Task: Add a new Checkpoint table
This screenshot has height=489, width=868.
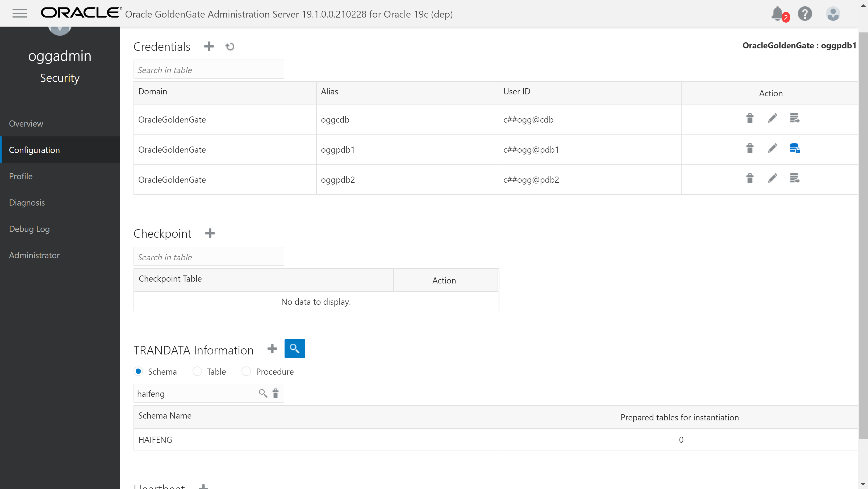Action: click(210, 233)
